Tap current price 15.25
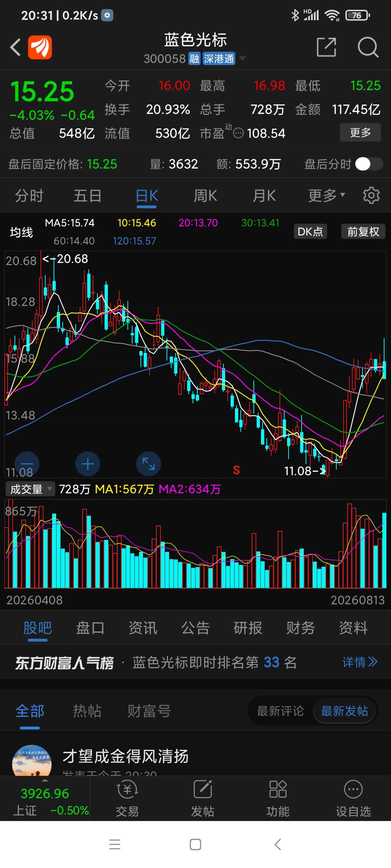Viewport: 391px width, 868px height. [x=42, y=91]
